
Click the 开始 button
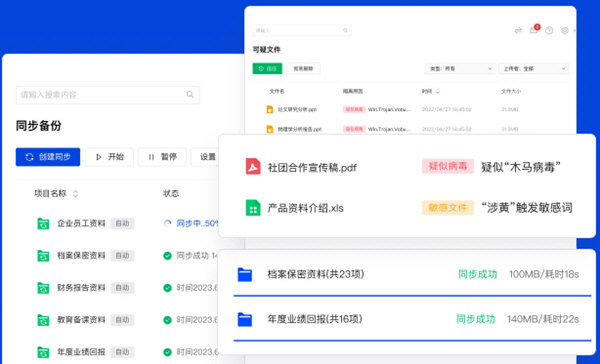[x=109, y=157]
